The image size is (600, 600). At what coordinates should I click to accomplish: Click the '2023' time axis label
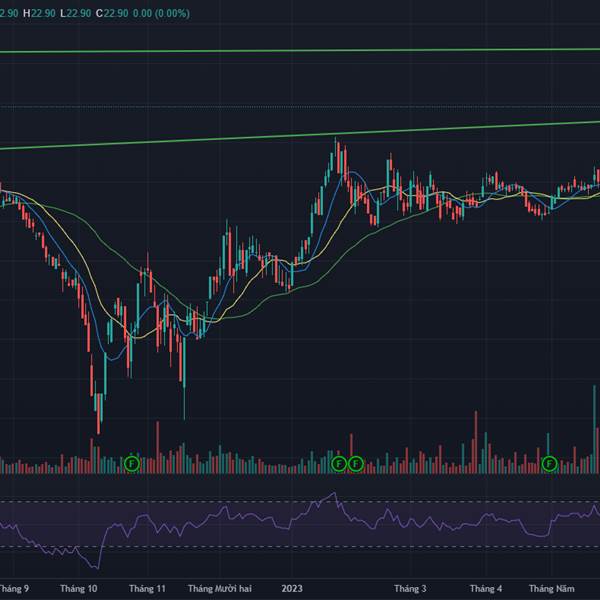coord(292,589)
